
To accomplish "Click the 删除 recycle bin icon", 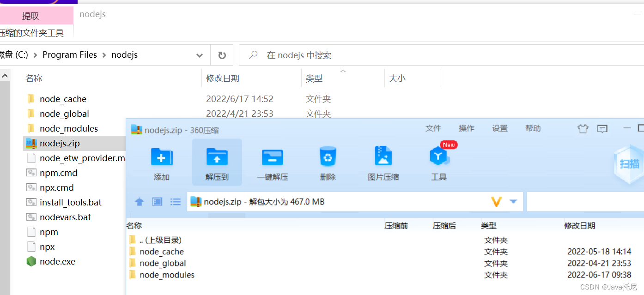I will (328, 157).
